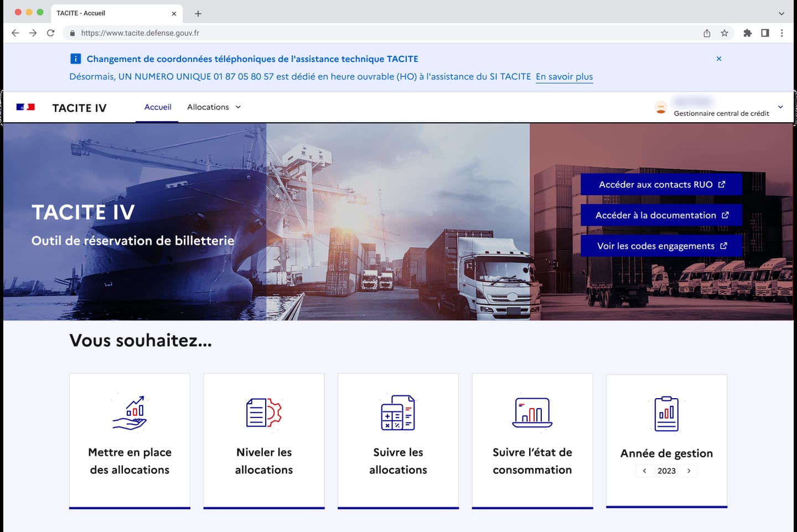
Task: Click 'Accéder aux contacts RUO' button
Action: 661,184
